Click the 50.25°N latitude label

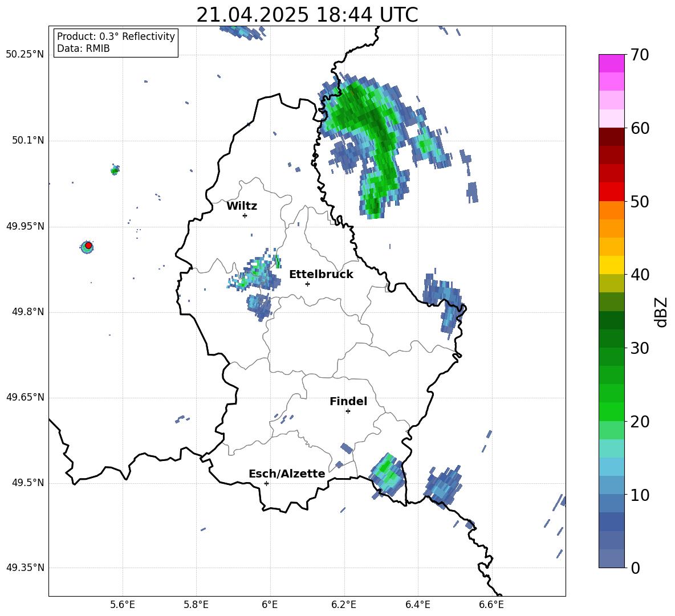click(x=25, y=55)
